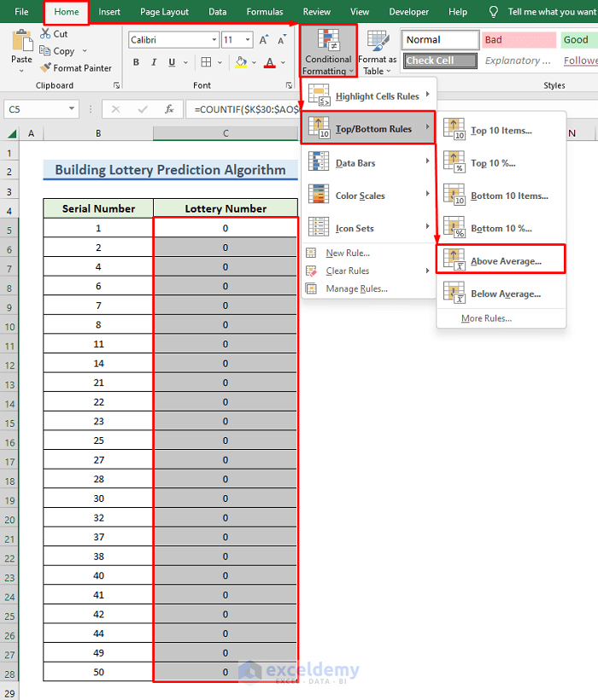Screen dimensions: 598x700
Task: Open Manage Rules entry
Action: coord(357,289)
